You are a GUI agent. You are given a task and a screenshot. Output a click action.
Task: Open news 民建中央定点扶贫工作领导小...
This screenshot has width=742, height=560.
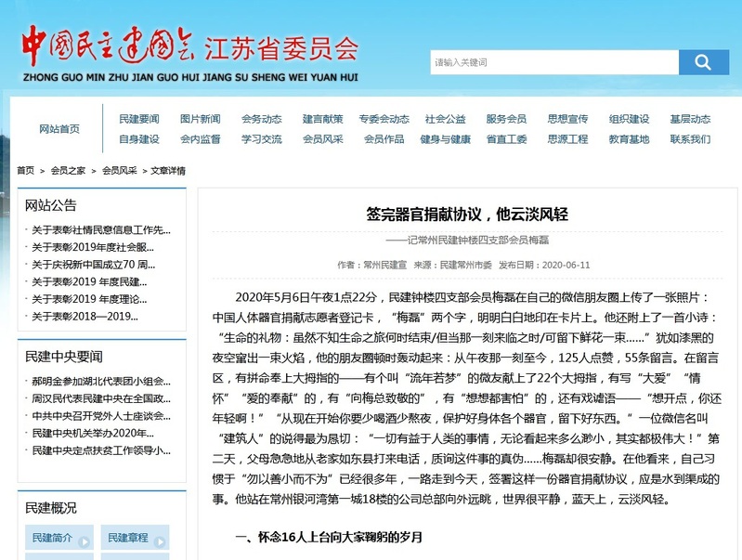click(101, 450)
